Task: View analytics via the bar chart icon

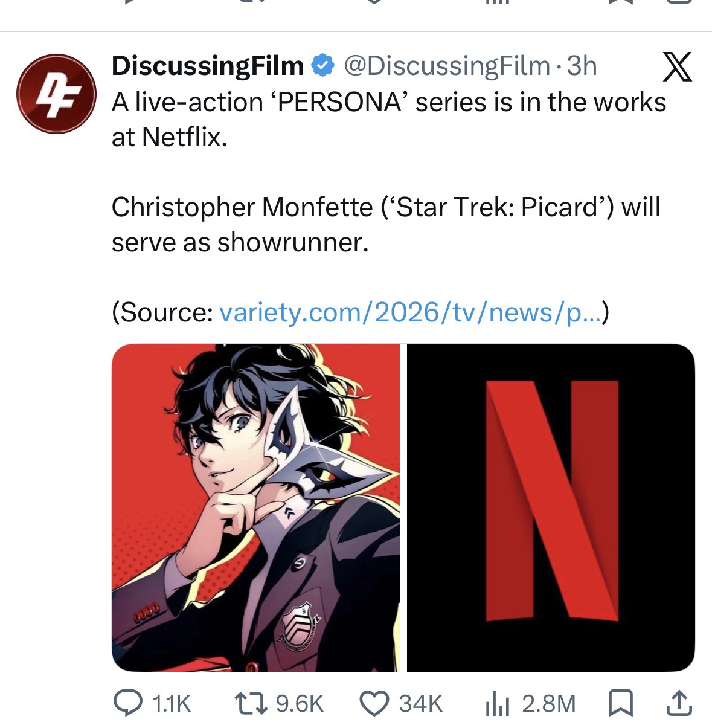Action: point(498,704)
